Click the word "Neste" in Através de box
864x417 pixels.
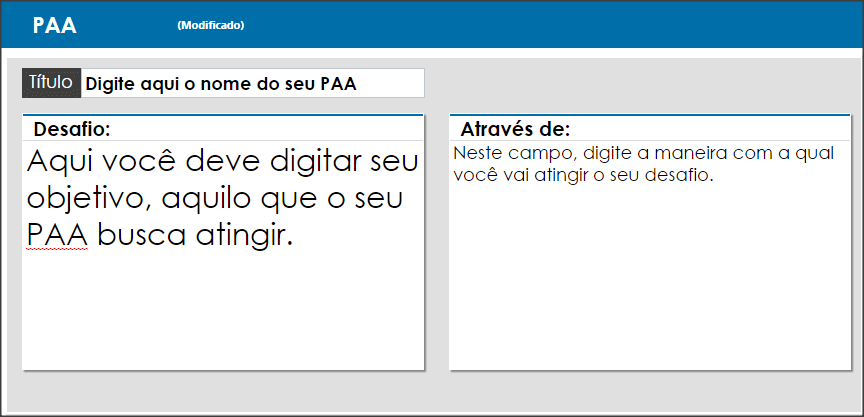(474, 153)
